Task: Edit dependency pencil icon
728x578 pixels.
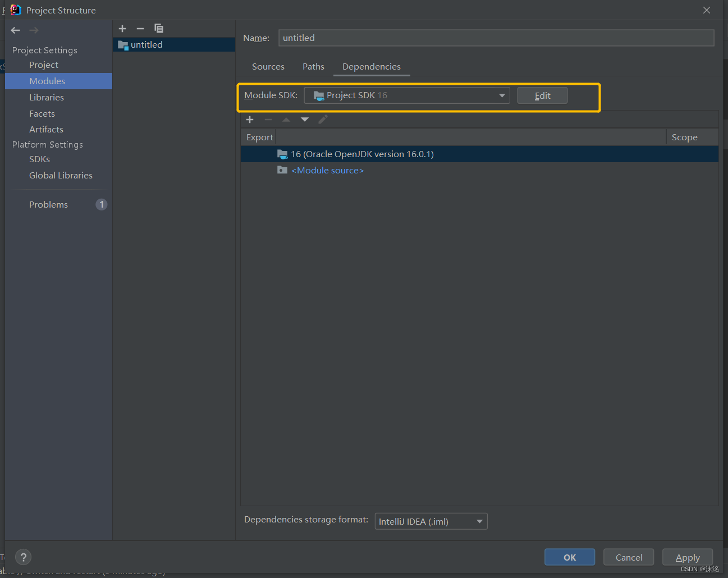Action: click(323, 120)
